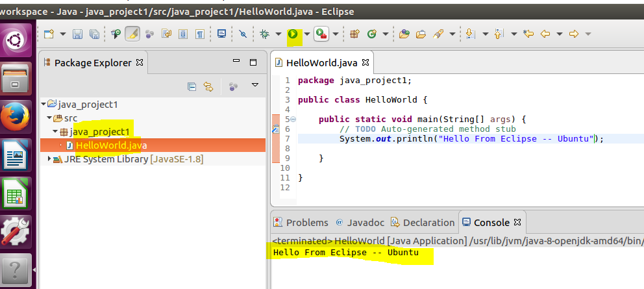Screen dimensions: 644x289
Task: Open the Run configurations dropdown arrow
Action: coord(306,34)
